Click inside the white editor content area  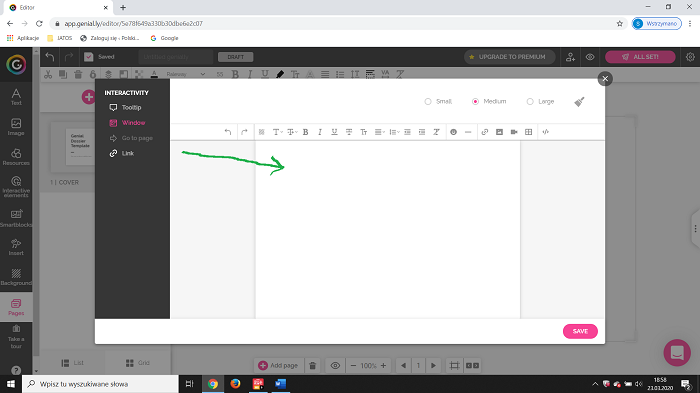coord(388,230)
